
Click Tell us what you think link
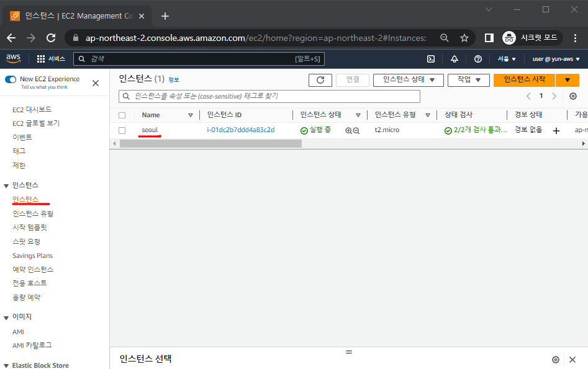[44, 87]
